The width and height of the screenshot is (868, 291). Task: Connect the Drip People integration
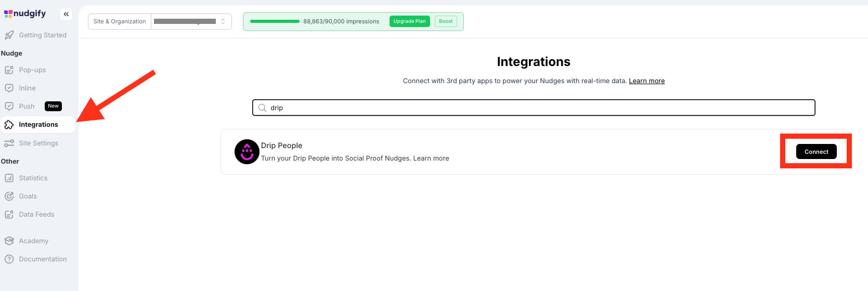tap(816, 152)
